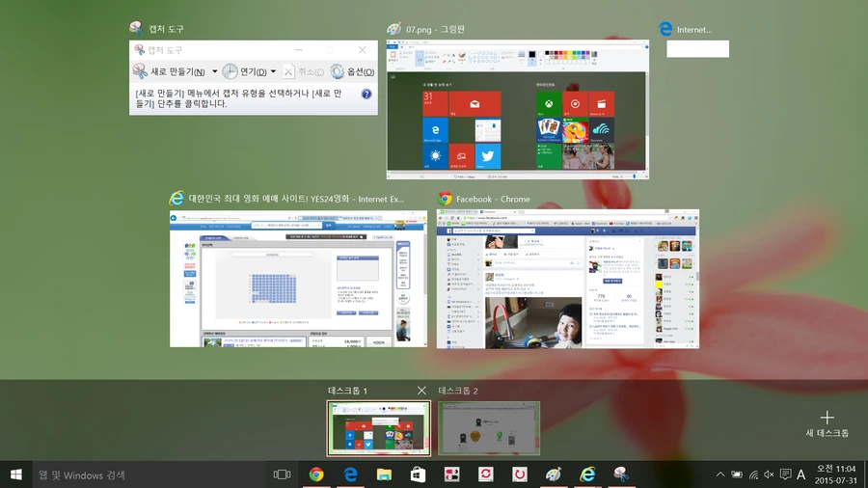The height and width of the screenshot is (488, 868).
Task: Switch to the small Internet Edge window thumbnail
Action: 697,48
